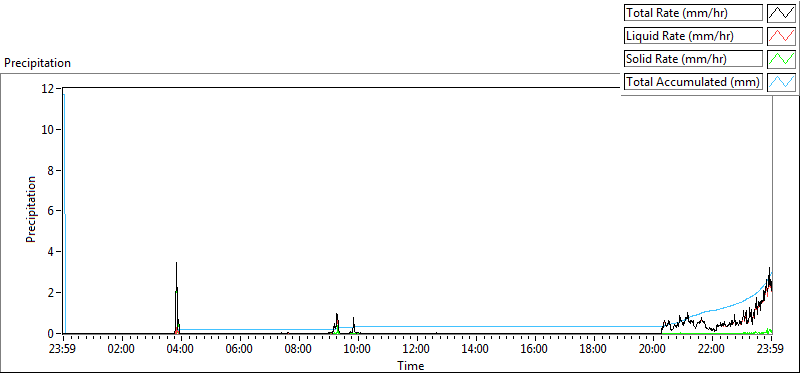Select the Total Accumulated (mm) legend label
The height and width of the screenshot is (373, 800).
pyautogui.click(x=693, y=82)
